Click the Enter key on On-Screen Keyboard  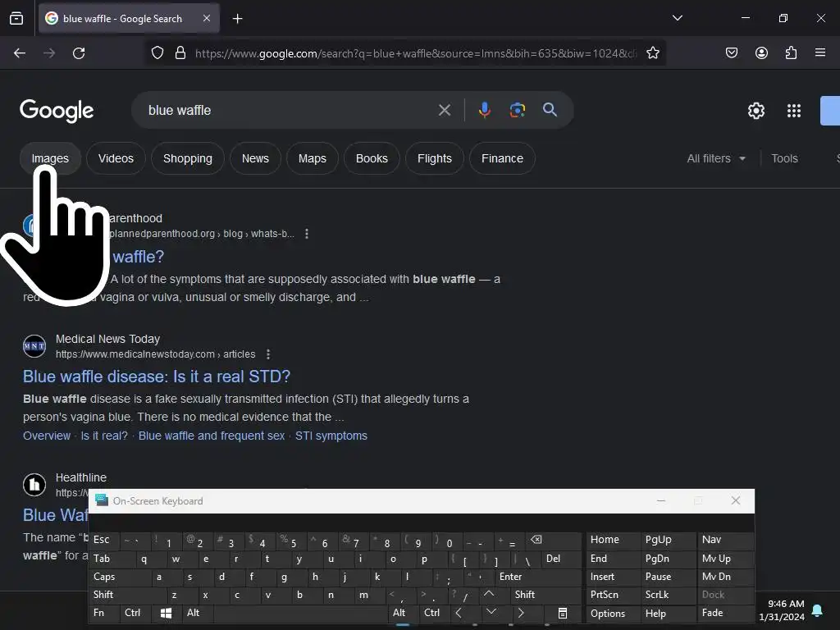point(538,577)
